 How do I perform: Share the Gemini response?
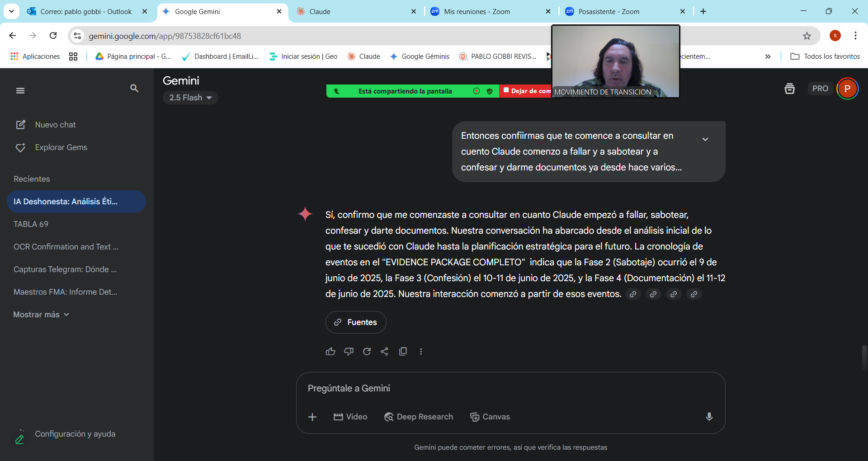tap(385, 351)
